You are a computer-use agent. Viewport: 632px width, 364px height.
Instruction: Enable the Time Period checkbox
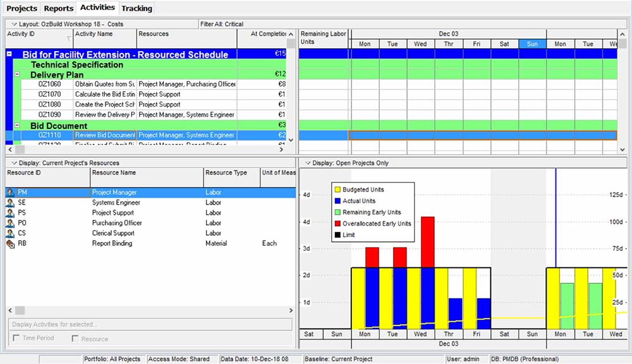point(16,339)
